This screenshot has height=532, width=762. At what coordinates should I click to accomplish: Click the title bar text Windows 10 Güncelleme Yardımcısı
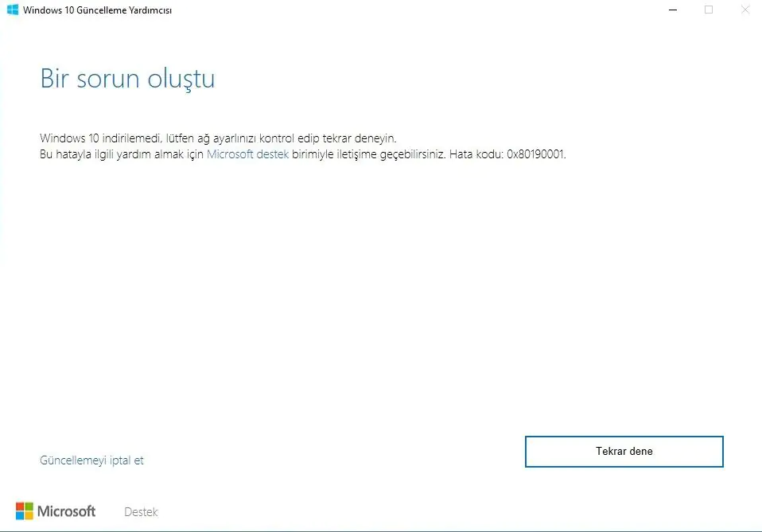click(97, 10)
